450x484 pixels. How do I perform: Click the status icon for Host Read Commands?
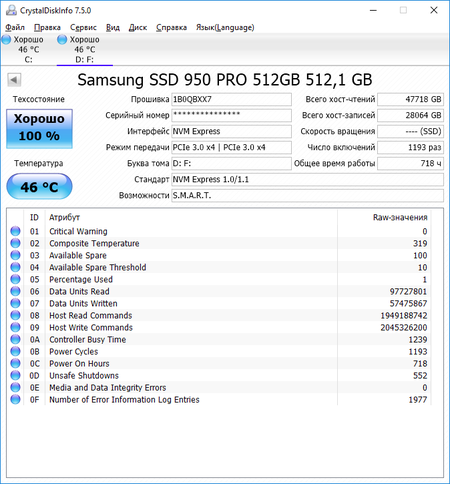[x=15, y=315]
